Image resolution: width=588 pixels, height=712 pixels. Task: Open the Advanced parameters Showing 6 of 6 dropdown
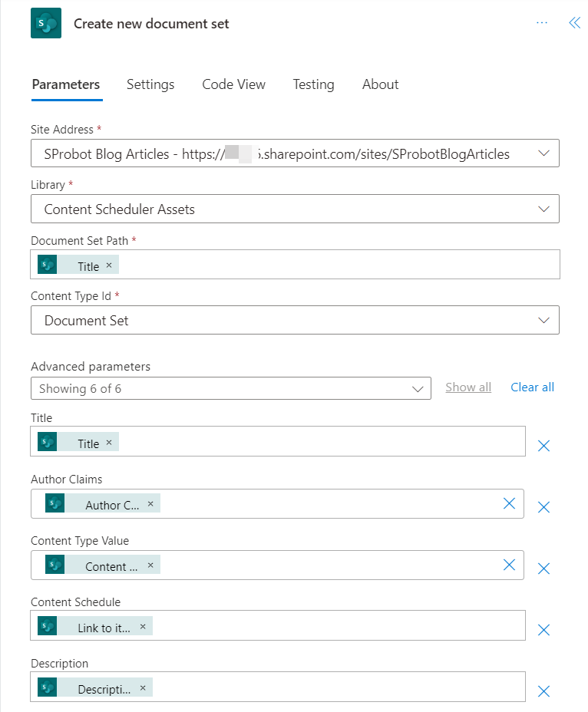click(231, 388)
